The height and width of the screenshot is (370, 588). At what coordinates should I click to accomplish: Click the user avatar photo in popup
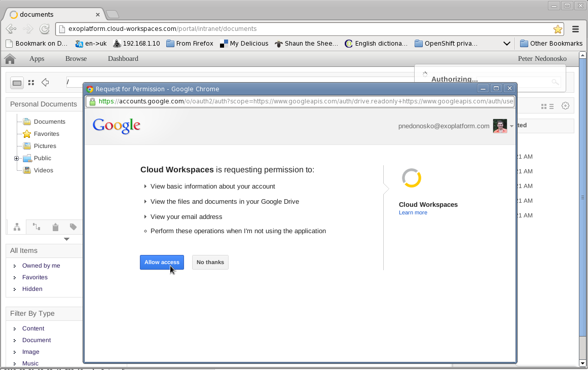[x=500, y=126]
